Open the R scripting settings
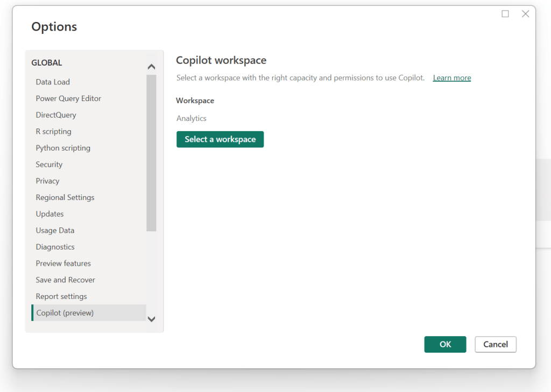This screenshot has height=392, width=551. [53, 131]
